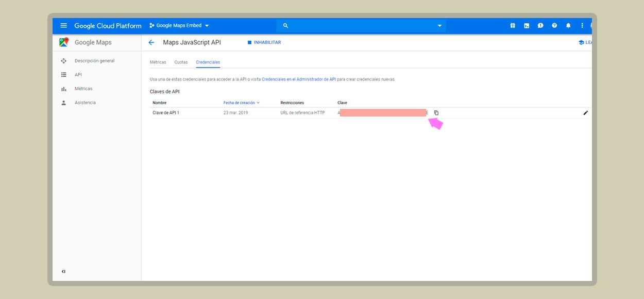The height and width of the screenshot is (299, 644).
Task: Go back with the left arrow
Action: pyautogui.click(x=151, y=42)
